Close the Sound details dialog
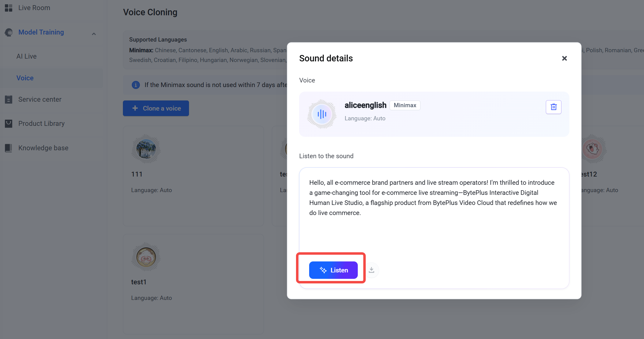Image resolution: width=644 pixels, height=339 pixels. pyautogui.click(x=564, y=58)
